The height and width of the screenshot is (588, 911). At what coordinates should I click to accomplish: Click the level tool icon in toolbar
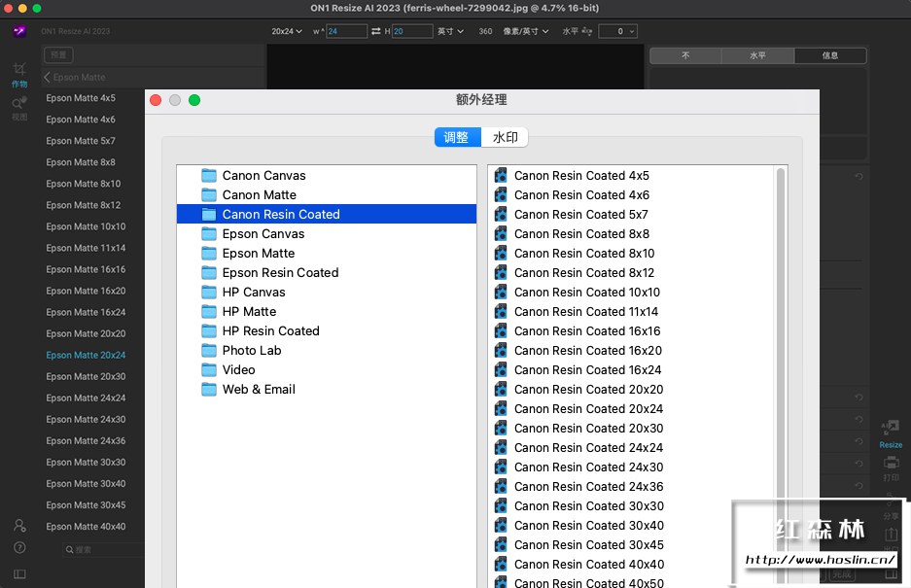tap(587, 31)
